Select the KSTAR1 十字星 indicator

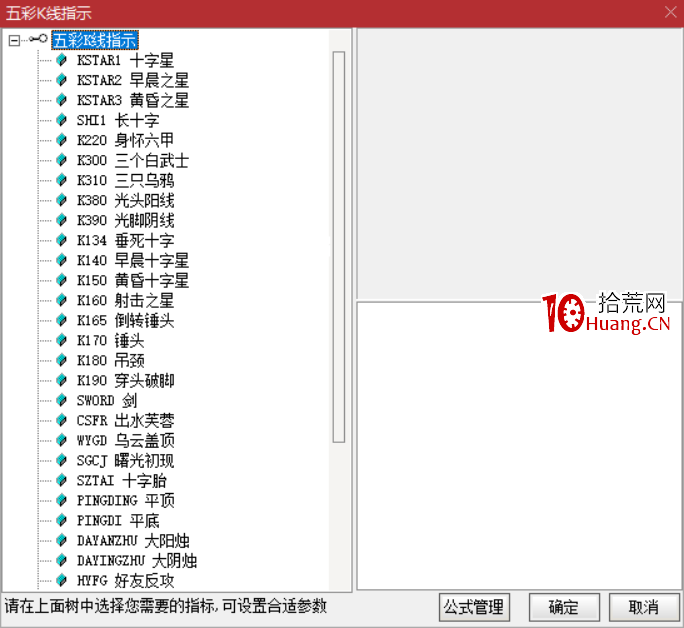coord(126,60)
